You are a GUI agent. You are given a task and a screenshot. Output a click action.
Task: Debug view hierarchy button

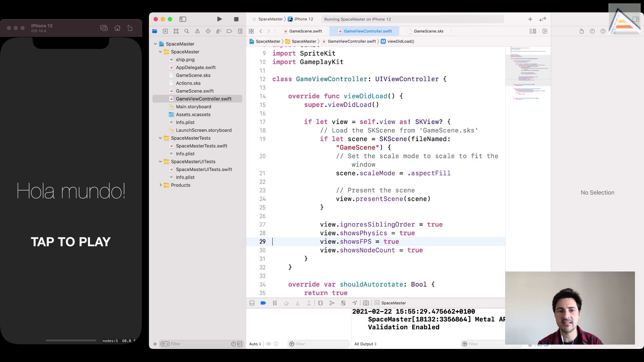[320, 303]
